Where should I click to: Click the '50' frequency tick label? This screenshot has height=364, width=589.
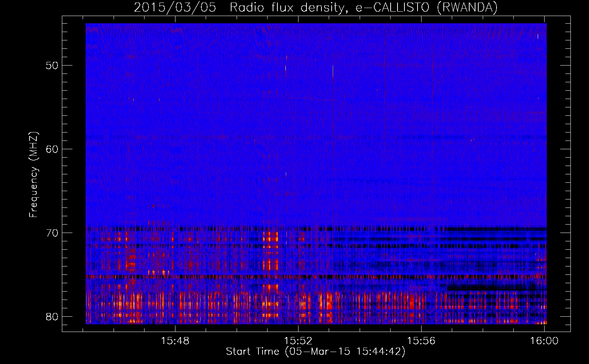click(x=52, y=66)
